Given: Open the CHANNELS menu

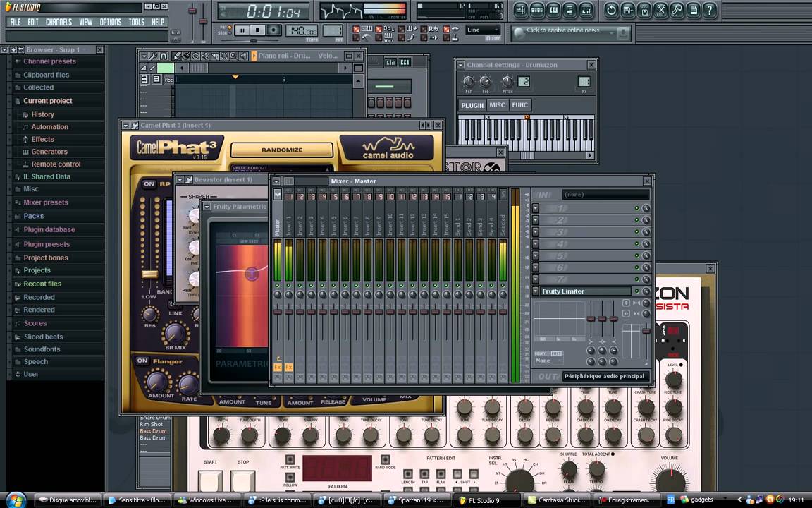Looking at the screenshot, I should 59,22.
